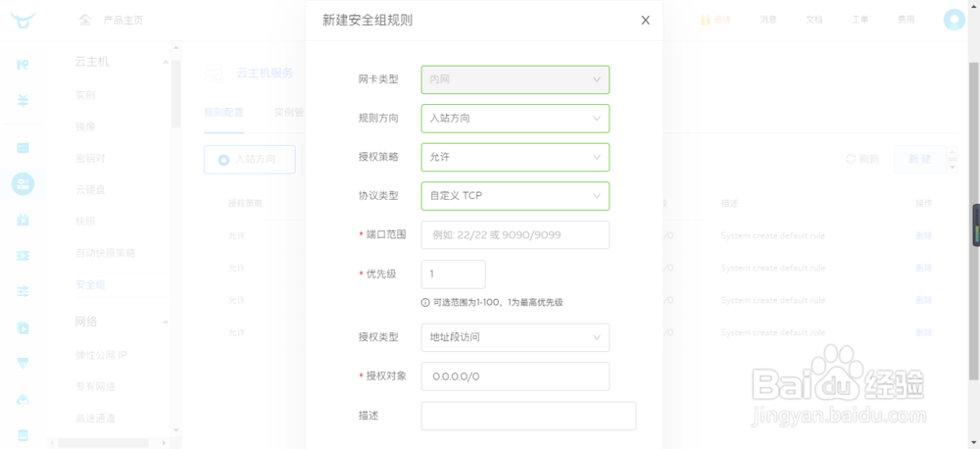
Task: Open the 规则方向 dropdown
Action: coord(514,118)
